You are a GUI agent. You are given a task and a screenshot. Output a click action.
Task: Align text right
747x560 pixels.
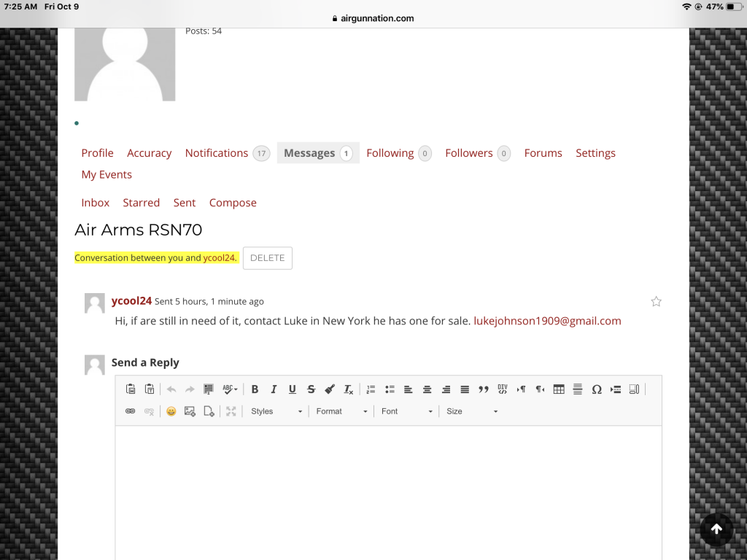tap(446, 389)
